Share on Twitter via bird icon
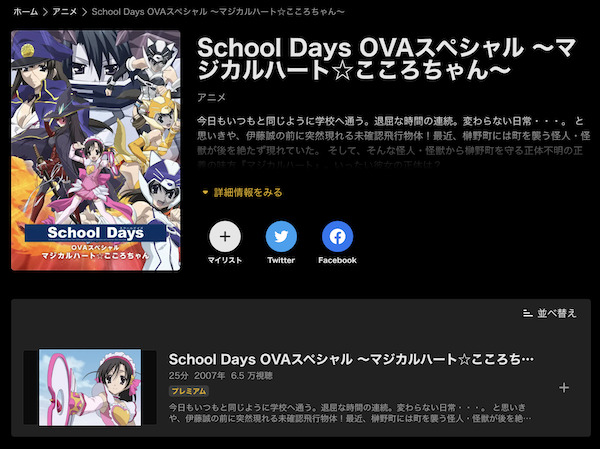This screenshot has width=600, height=449. click(281, 237)
